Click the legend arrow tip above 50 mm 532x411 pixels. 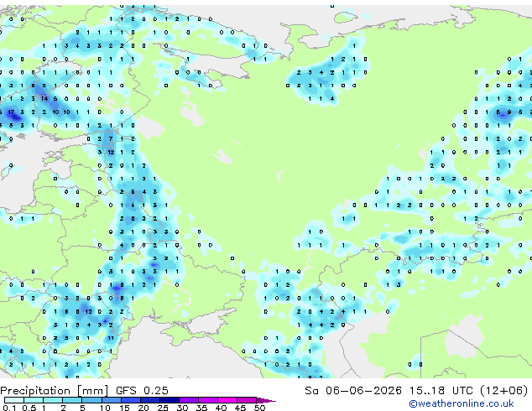click(266, 400)
